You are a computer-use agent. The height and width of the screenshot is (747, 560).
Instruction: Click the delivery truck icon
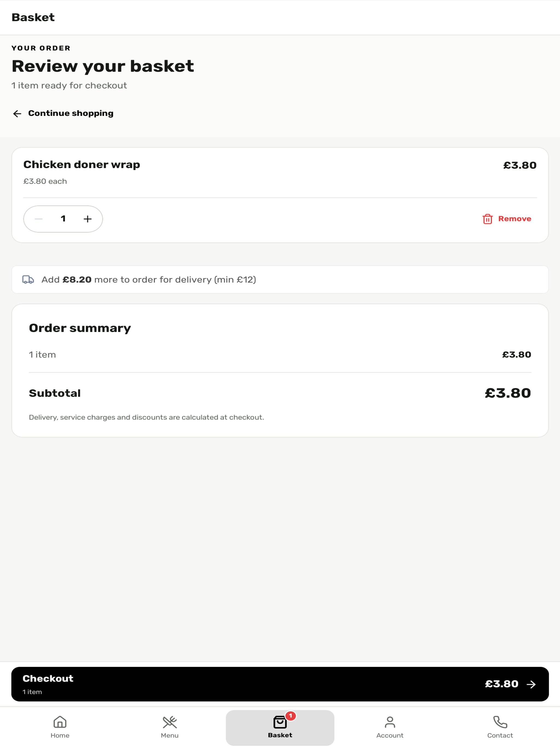(x=28, y=279)
